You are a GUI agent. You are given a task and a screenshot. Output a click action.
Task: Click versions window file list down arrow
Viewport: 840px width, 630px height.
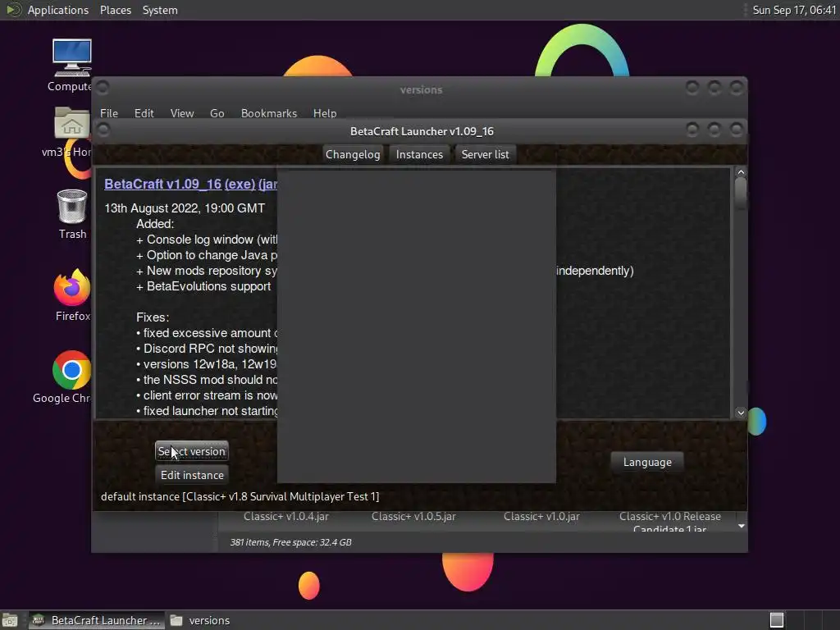742,526
